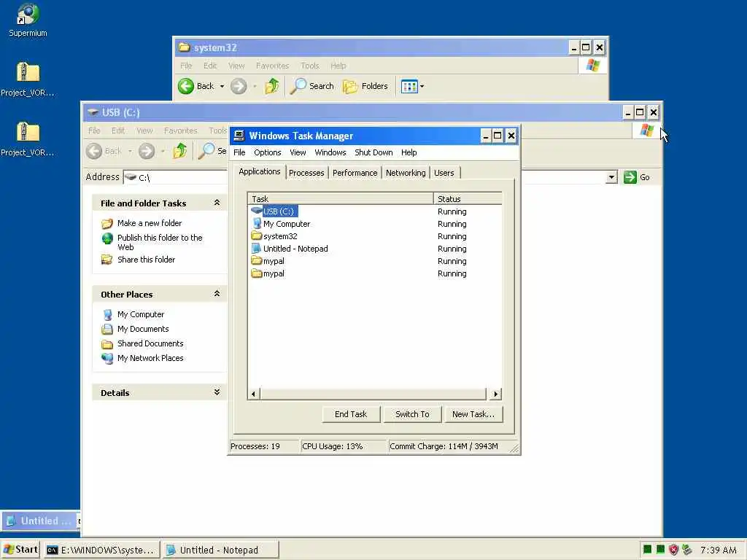Screen dimensions: 747x560
Task: Open Edit menu in system32 window
Action: click(x=209, y=66)
